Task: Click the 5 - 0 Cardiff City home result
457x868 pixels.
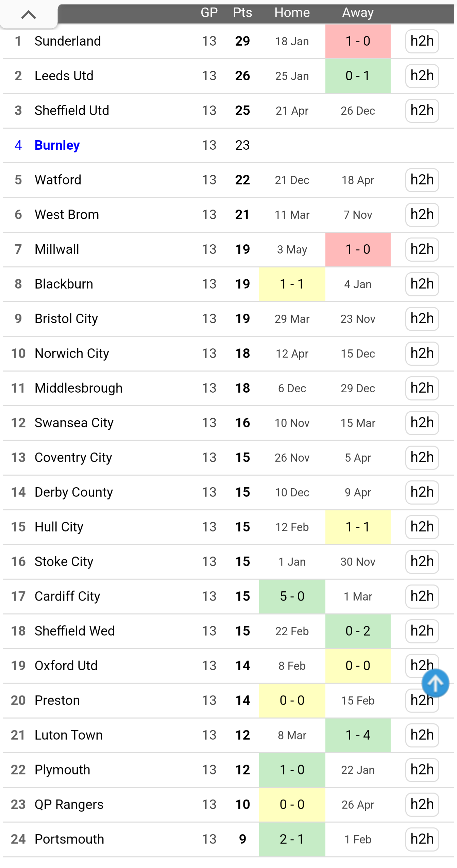Action: click(292, 596)
